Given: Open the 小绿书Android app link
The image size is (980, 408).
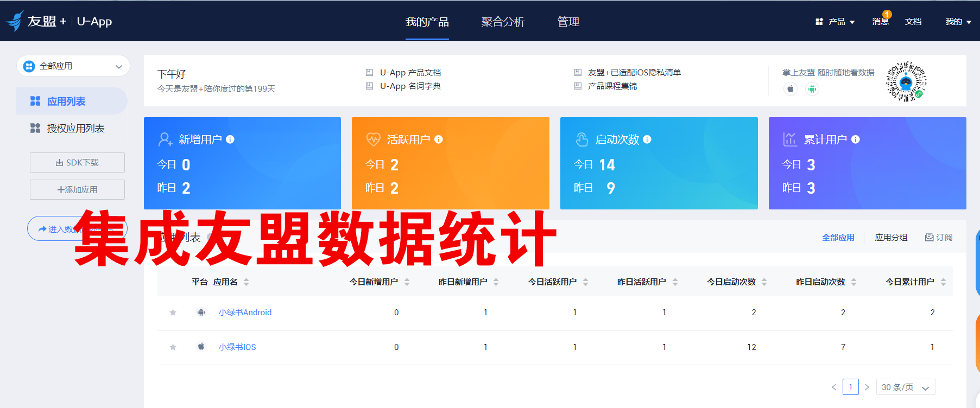Looking at the screenshot, I should click(x=245, y=313).
